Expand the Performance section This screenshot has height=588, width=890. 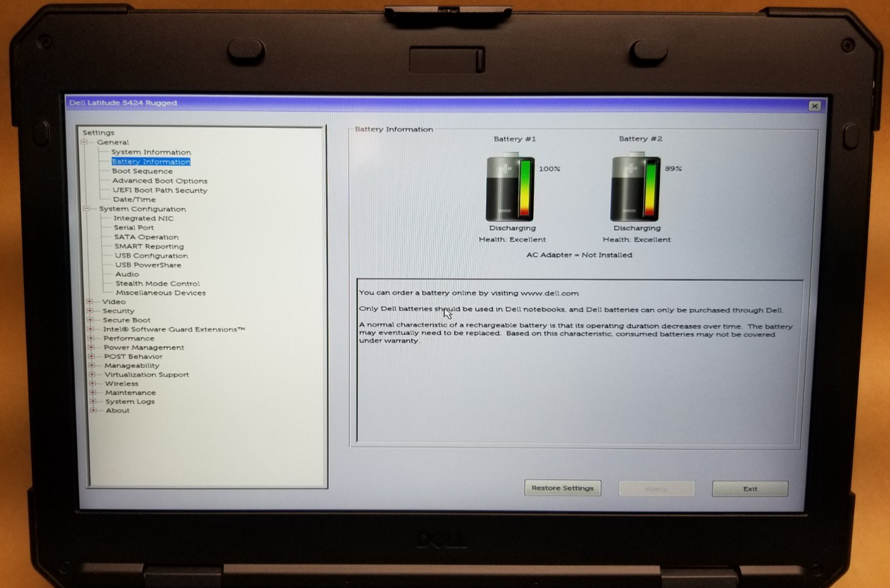pyautogui.click(x=92, y=338)
